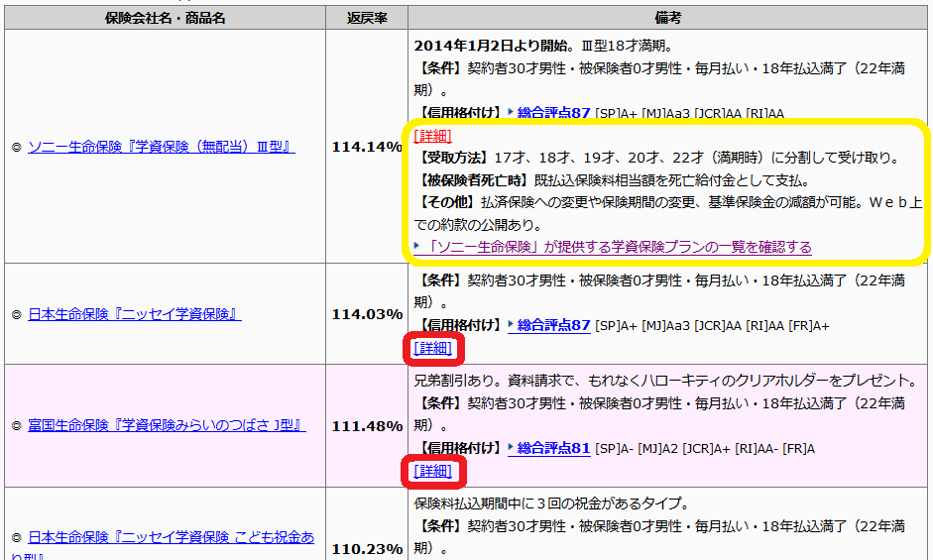Expand [詳細] in the 富国生命保険 row
Screen dimensions: 933x560
coord(432,472)
